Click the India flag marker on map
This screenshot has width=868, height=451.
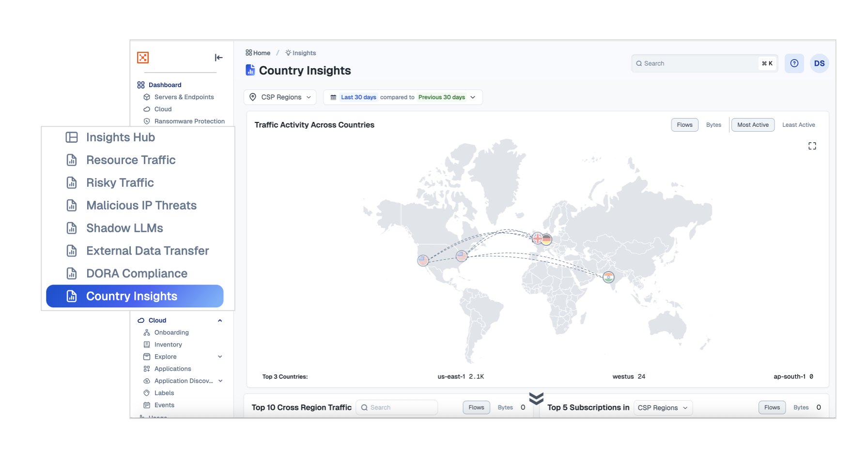608,277
